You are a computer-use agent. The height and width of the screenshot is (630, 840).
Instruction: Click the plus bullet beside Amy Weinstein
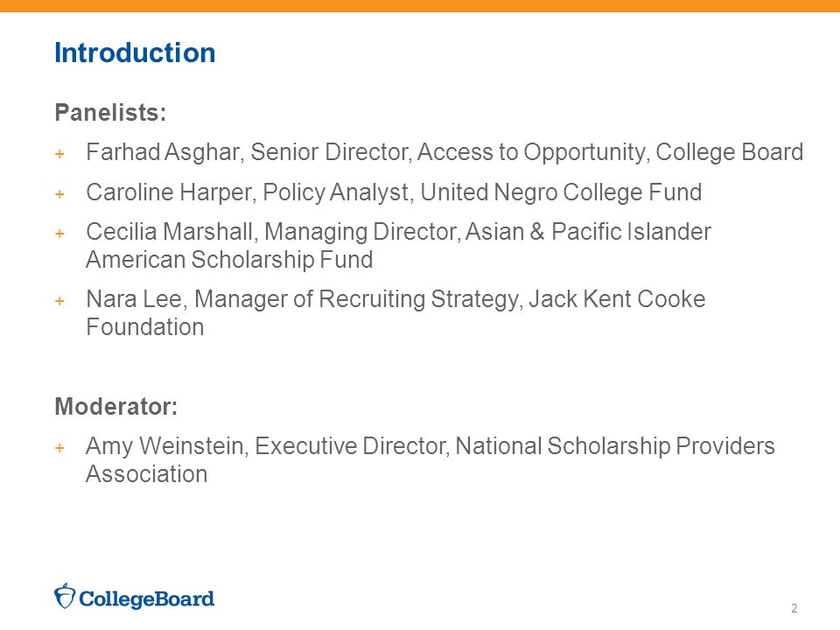coord(60,448)
